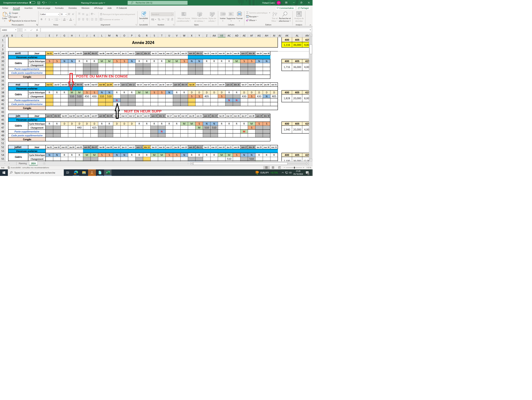
Task: Open the Sensibilité button
Action: point(144,16)
